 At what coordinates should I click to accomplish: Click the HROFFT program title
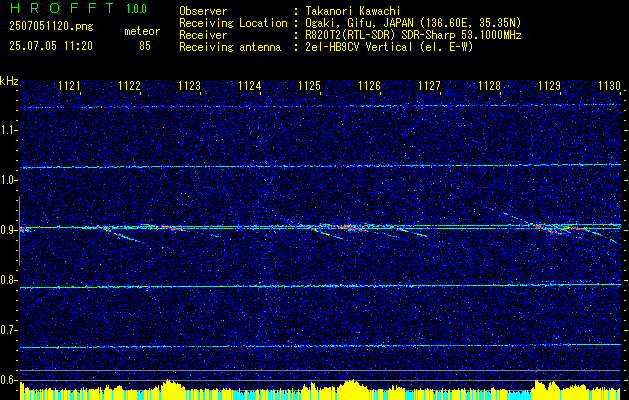(x=62, y=8)
